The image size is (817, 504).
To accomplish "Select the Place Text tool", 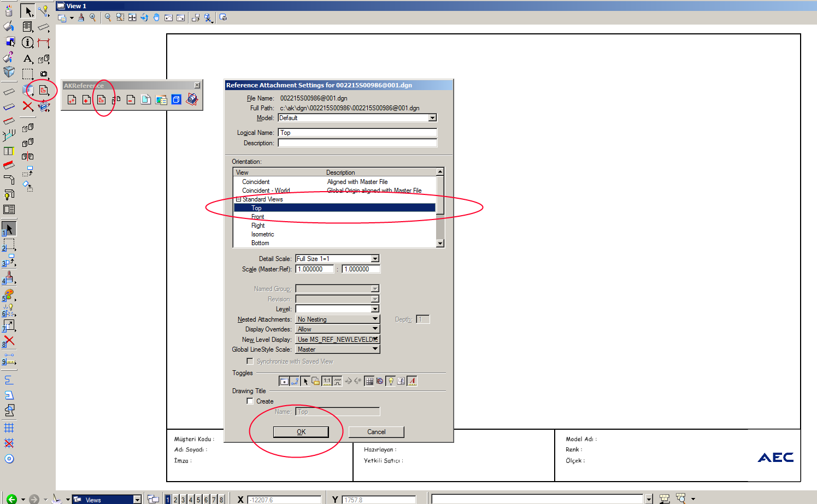I will coord(27,58).
